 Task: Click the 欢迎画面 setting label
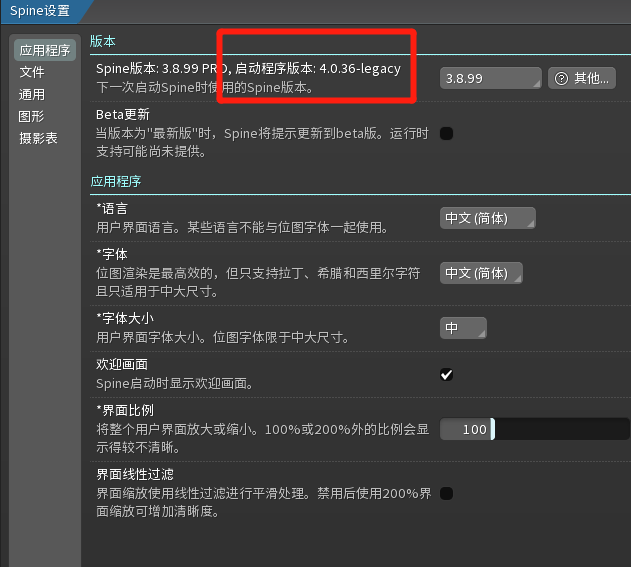(x=122, y=365)
